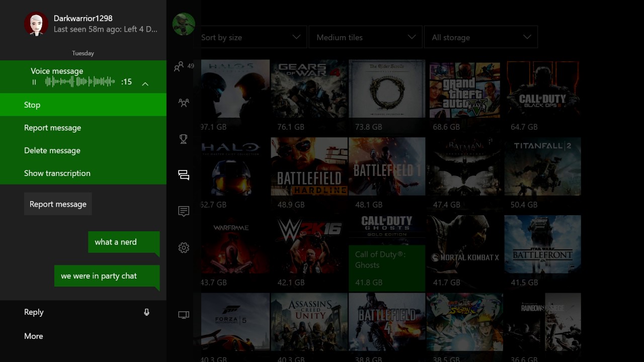Click the gray Report message button
Viewport: 644px width, 362px height.
click(x=58, y=204)
